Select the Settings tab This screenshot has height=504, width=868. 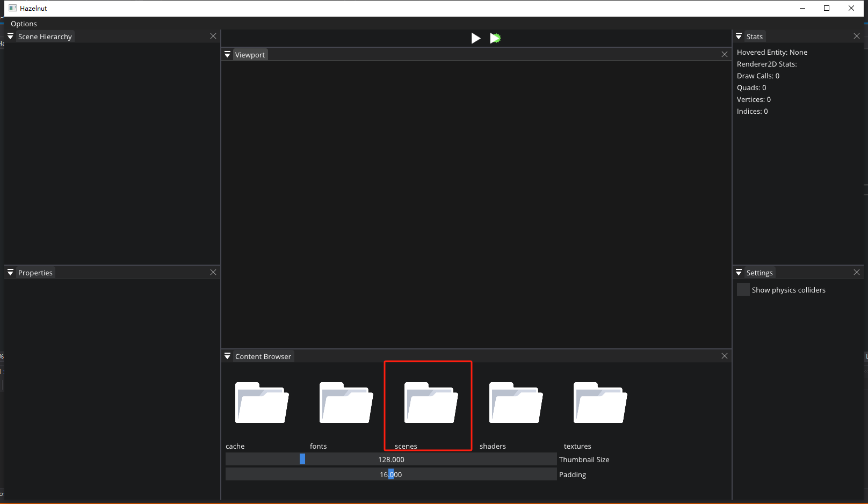pos(759,273)
